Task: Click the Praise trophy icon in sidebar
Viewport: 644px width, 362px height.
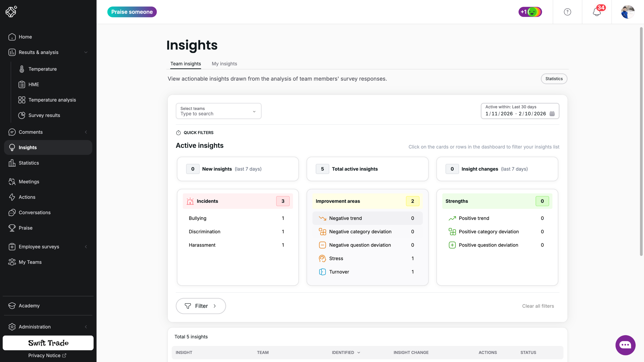Action: (12, 228)
